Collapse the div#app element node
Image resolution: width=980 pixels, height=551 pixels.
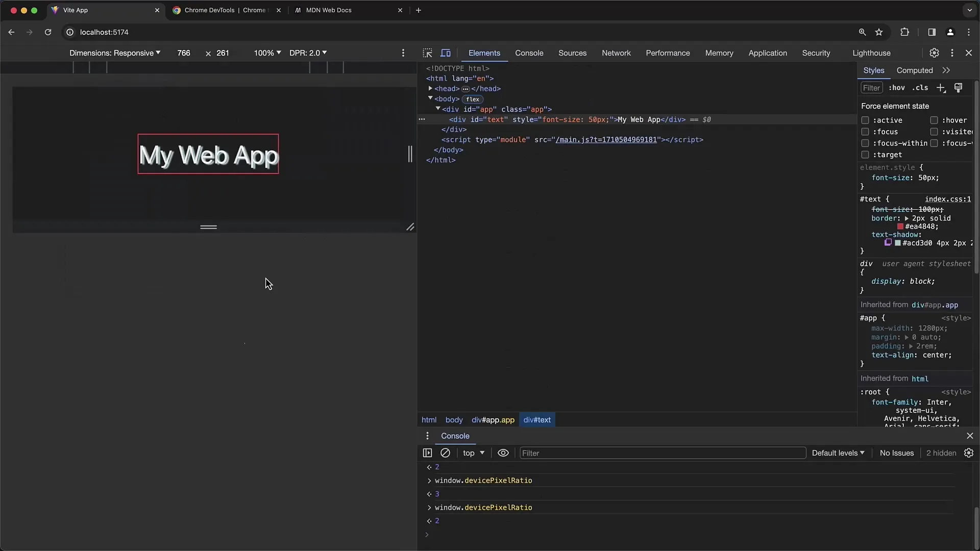[438, 109]
